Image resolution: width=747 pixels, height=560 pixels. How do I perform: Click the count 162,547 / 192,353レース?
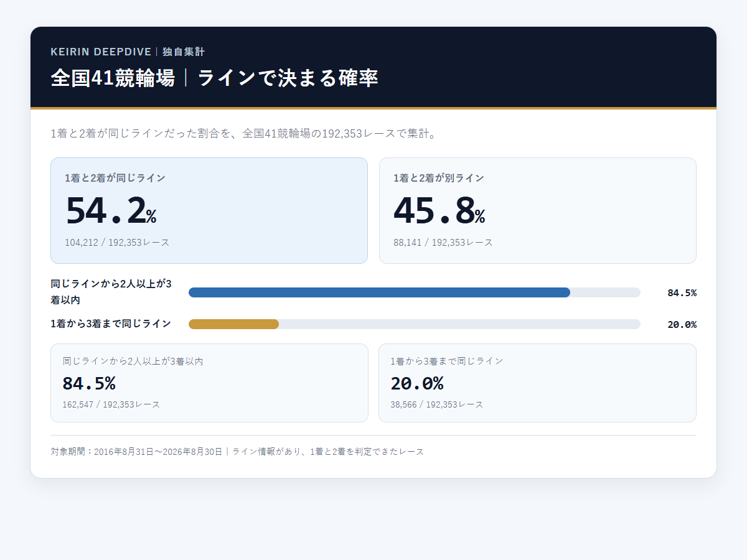[111, 404]
